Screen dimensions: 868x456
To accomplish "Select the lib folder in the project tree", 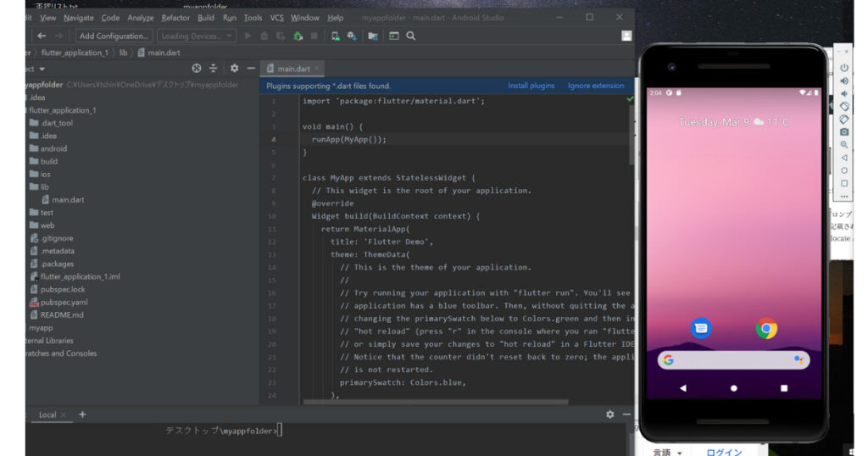I will point(39,187).
